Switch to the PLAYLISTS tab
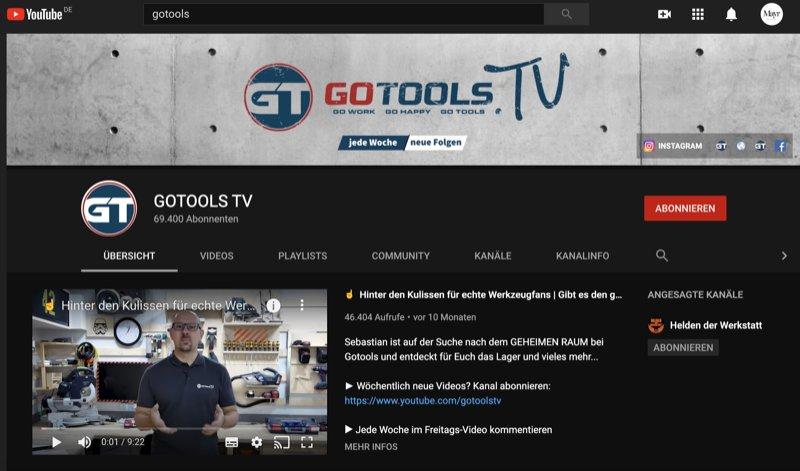This screenshot has height=471, width=800. coord(303,256)
